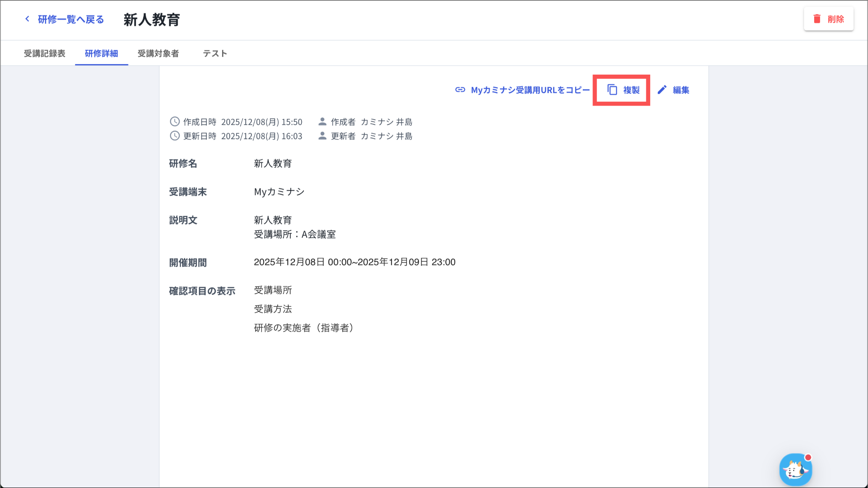Click the pencil edit icon
The image size is (868, 488).
pos(662,90)
